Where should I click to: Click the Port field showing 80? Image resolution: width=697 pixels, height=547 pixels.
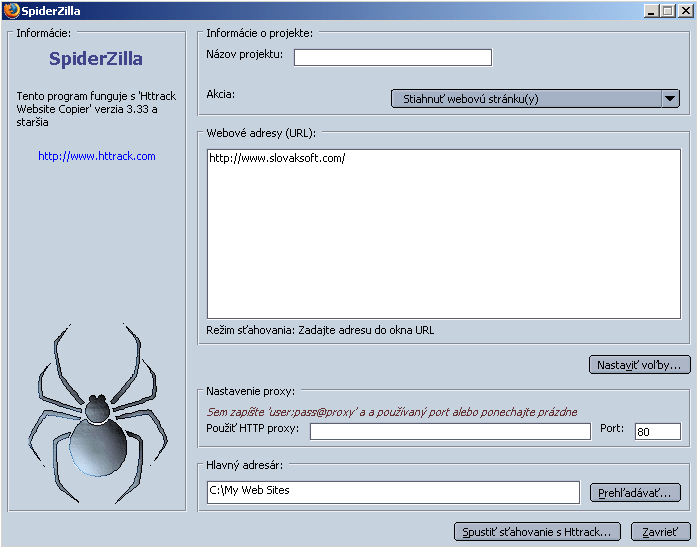pyautogui.click(x=658, y=431)
